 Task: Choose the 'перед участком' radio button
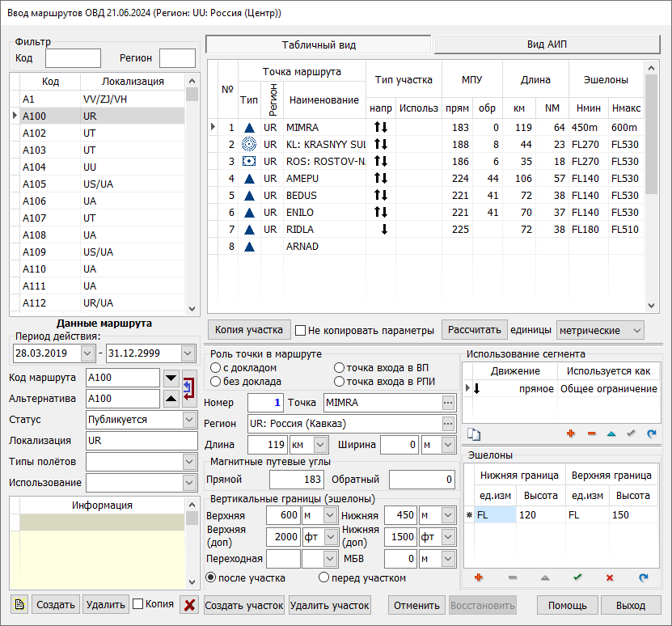[x=324, y=577]
